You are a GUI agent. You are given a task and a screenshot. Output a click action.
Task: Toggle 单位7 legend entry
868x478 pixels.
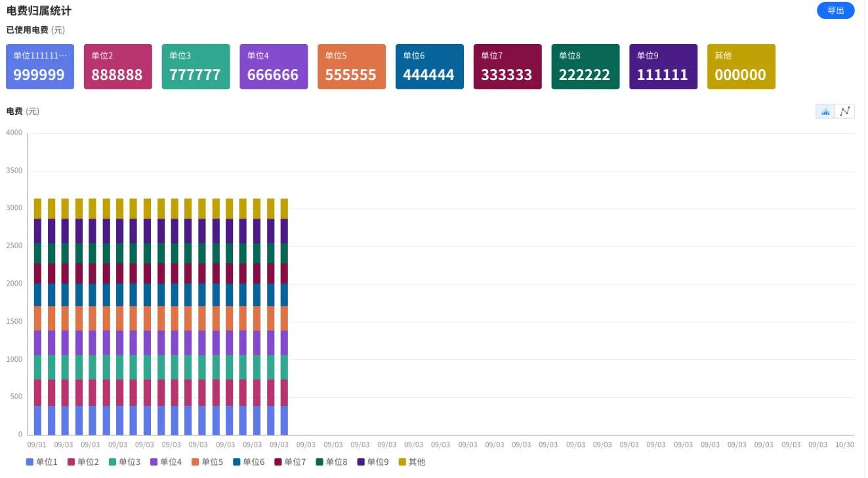click(290, 462)
